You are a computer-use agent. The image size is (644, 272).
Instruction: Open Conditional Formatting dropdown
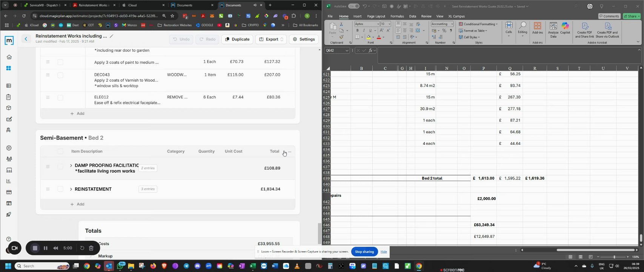click(x=478, y=24)
